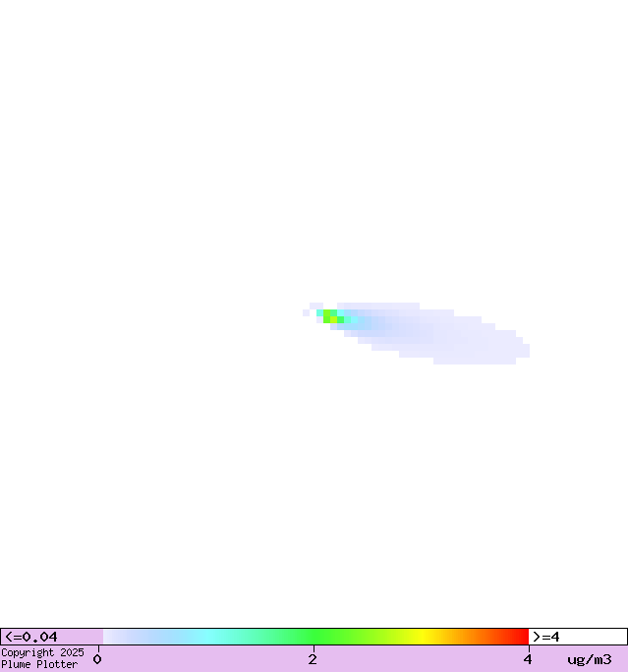Viewport: 628px width, 672px height.
Task: Click the '>=4' legend label
Action: 545,637
